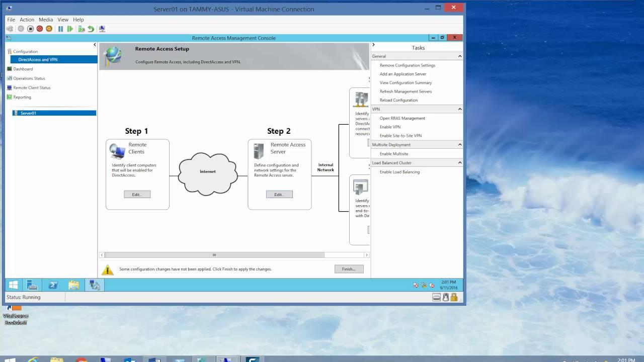Click the lock icon in the VM status bar
The width and height of the screenshot is (644, 362).
[x=454, y=297]
